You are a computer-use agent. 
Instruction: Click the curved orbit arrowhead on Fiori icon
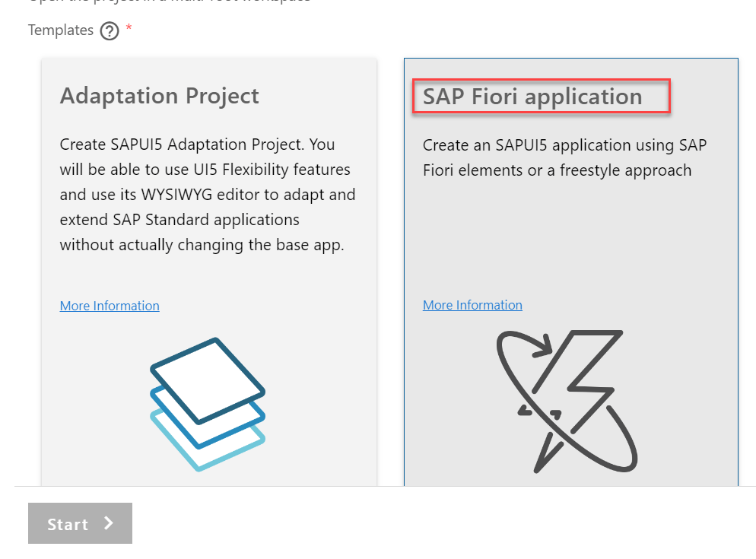(x=542, y=347)
